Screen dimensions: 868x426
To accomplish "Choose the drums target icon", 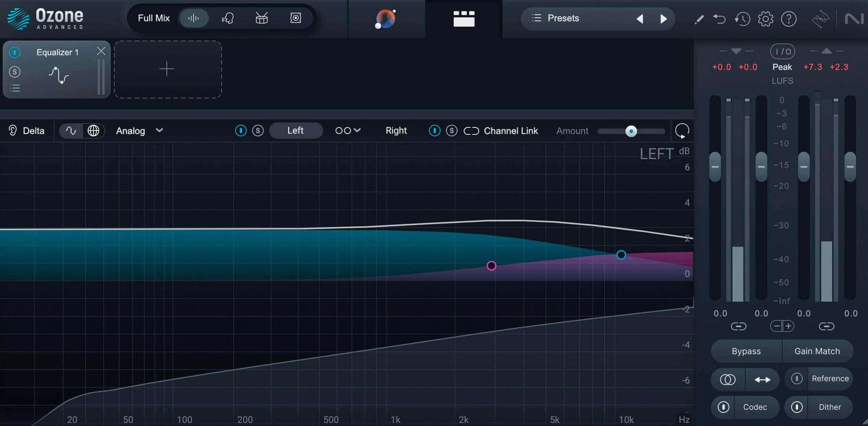I will point(262,18).
